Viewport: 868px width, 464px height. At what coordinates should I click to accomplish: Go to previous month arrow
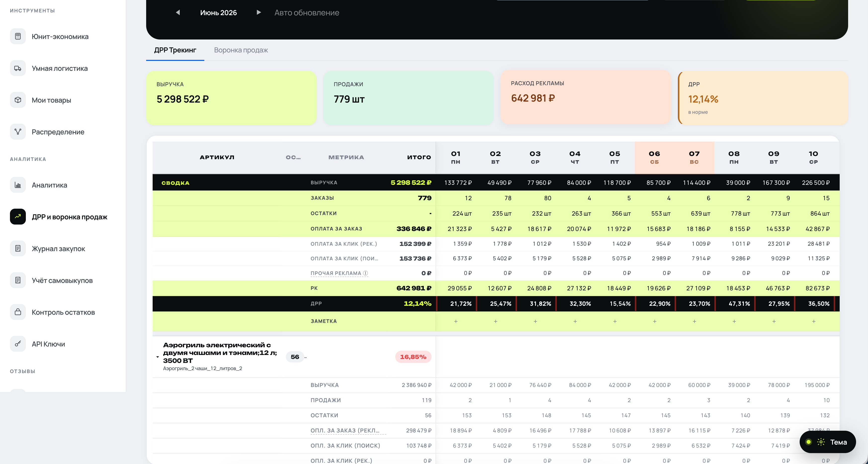[178, 12]
